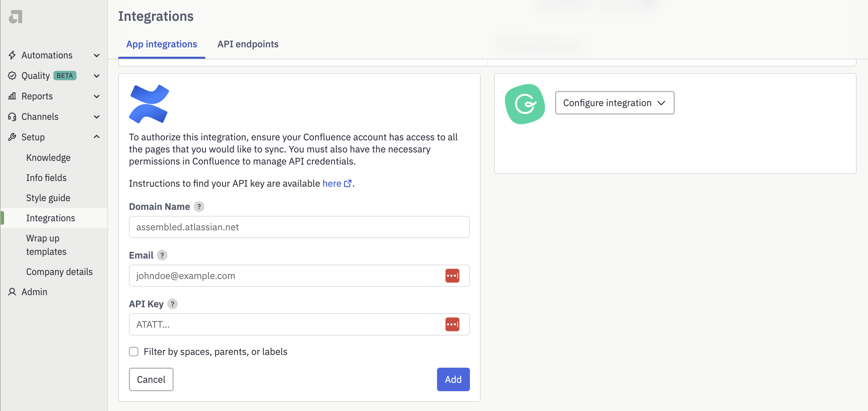Screen dimensions: 868x411
Task: Focus the Domain Name input field
Action: click(x=299, y=227)
